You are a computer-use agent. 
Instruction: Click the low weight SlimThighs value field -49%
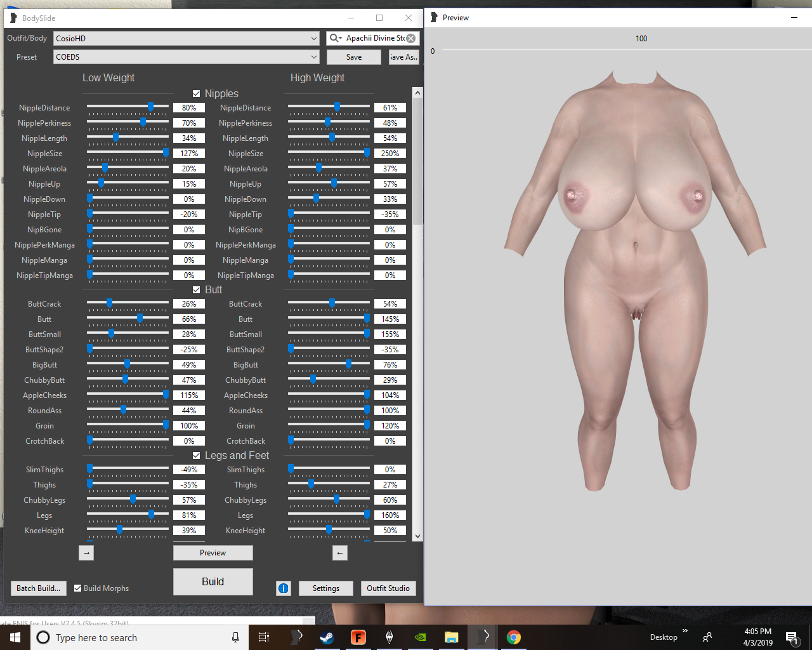click(189, 470)
